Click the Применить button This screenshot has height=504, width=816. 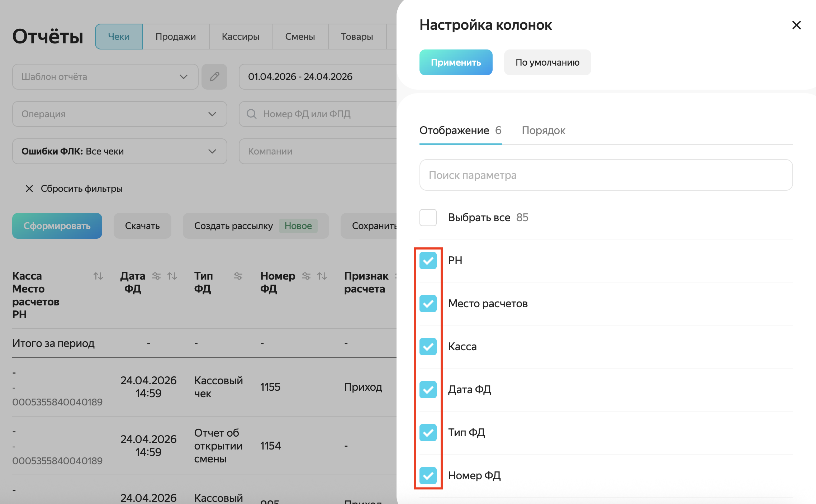[456, 62]
